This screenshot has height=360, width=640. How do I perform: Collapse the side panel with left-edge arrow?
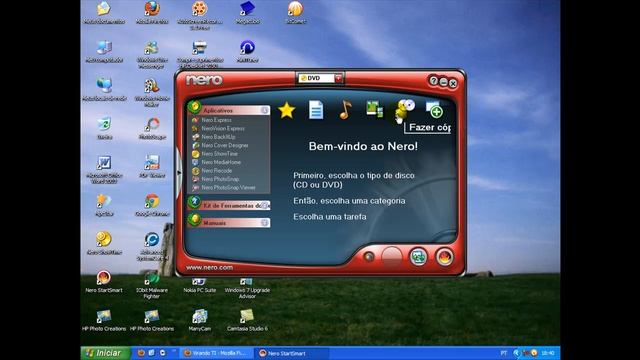[179, 173]
